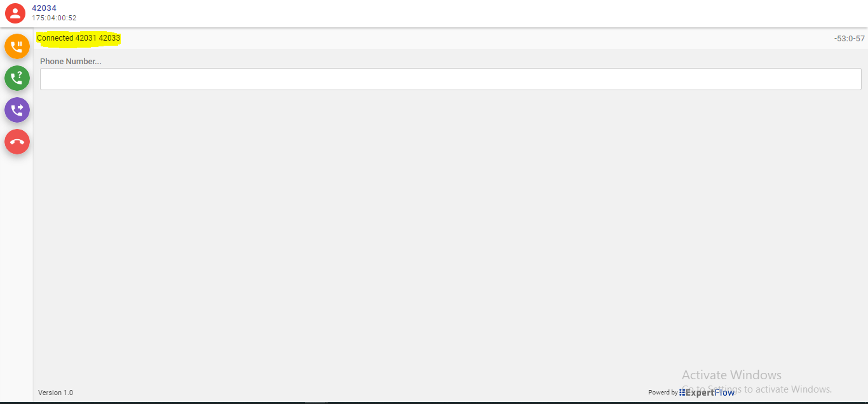Click the highlighted connected call status bar
868x404 pixels.
click(78, 38)
